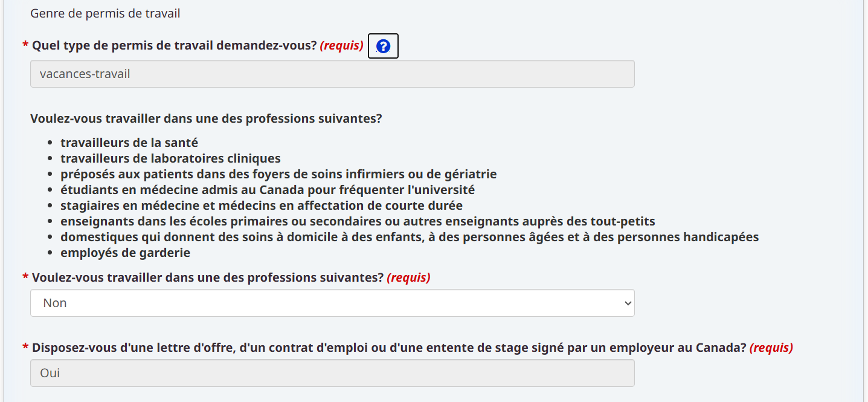868x402 pixels.
Task: Click the stagiaires en médecine list entry
Action: 261,206
